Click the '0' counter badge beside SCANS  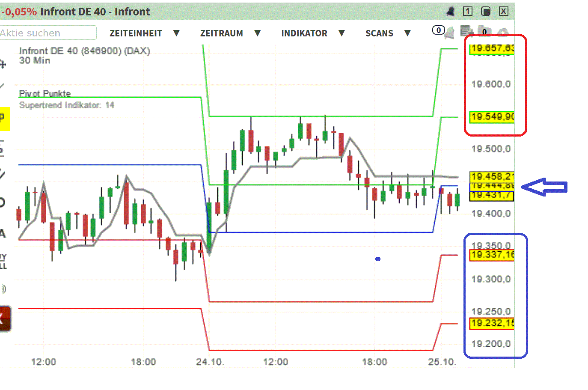tap(438, 30)
